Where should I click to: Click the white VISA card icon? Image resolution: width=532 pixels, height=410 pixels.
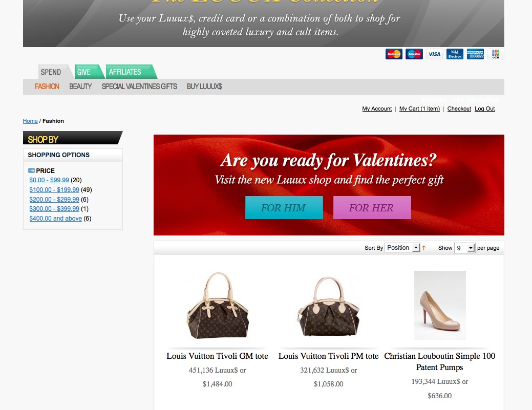click(434, 54)
